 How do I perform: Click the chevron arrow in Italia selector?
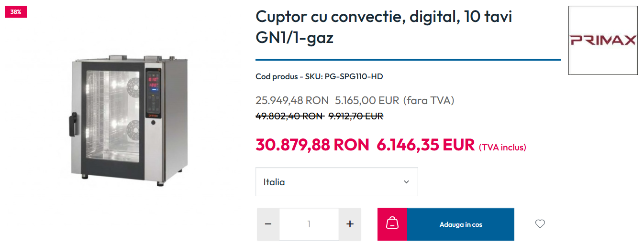[406, 182]
